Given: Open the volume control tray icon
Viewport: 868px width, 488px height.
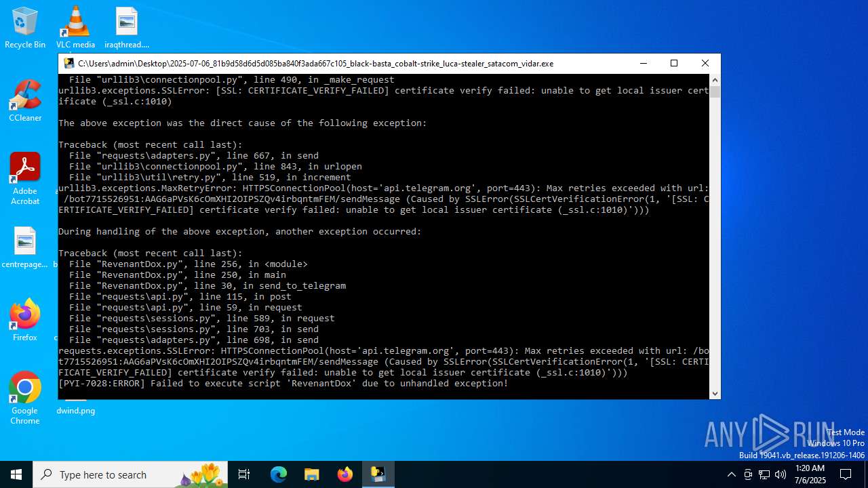Looking at the screenshot, I should tap(780, 474).
